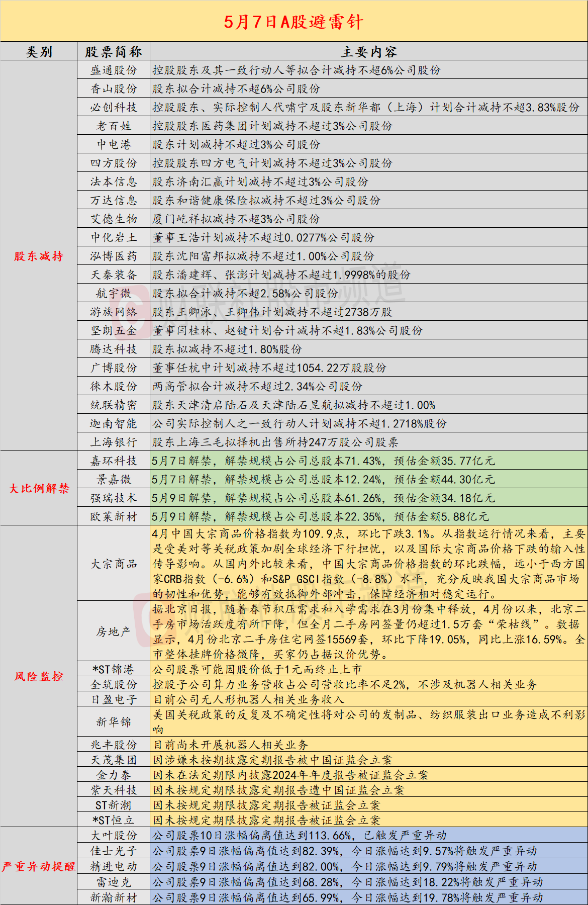The width and height of the screenshot is (588, 905).
Task: Select stock name 迦南智能
Action: (x=114, y=424)
